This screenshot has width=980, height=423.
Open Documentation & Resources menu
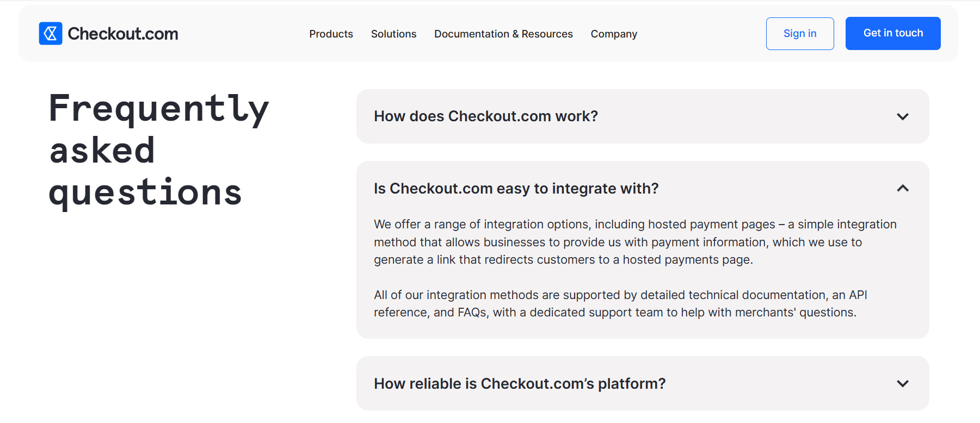click(x=503, y=34)
